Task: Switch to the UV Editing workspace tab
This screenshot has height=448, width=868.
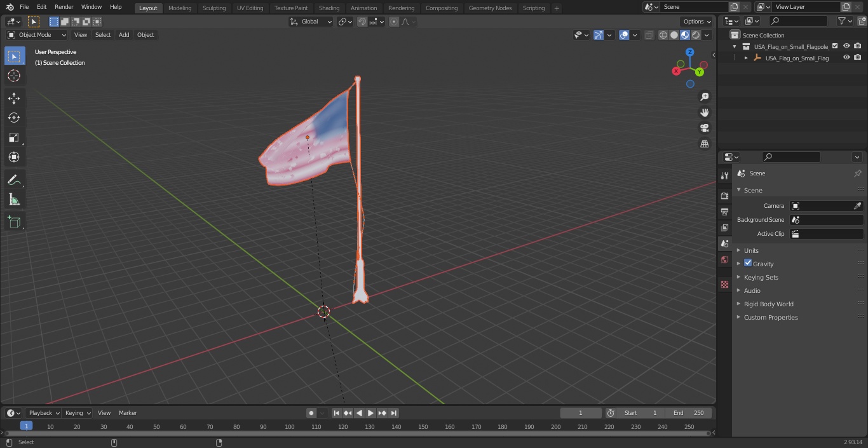Action: (x=250, y=8)
